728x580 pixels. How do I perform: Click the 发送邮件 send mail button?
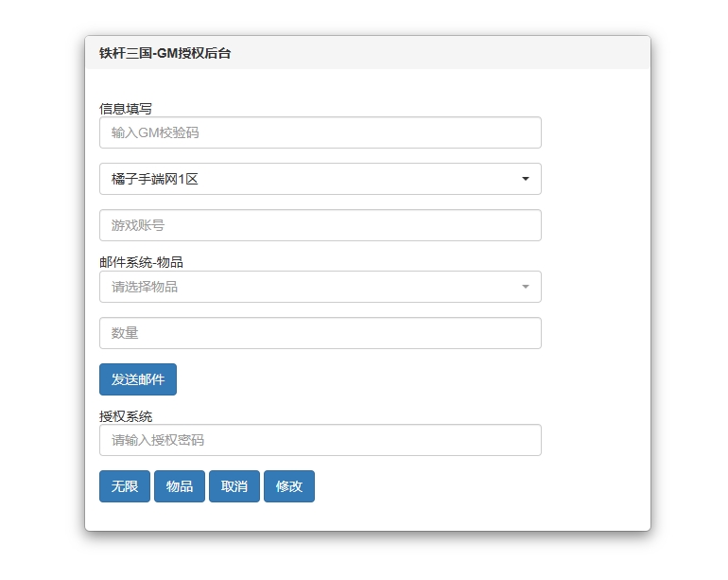tap(138, 379)
